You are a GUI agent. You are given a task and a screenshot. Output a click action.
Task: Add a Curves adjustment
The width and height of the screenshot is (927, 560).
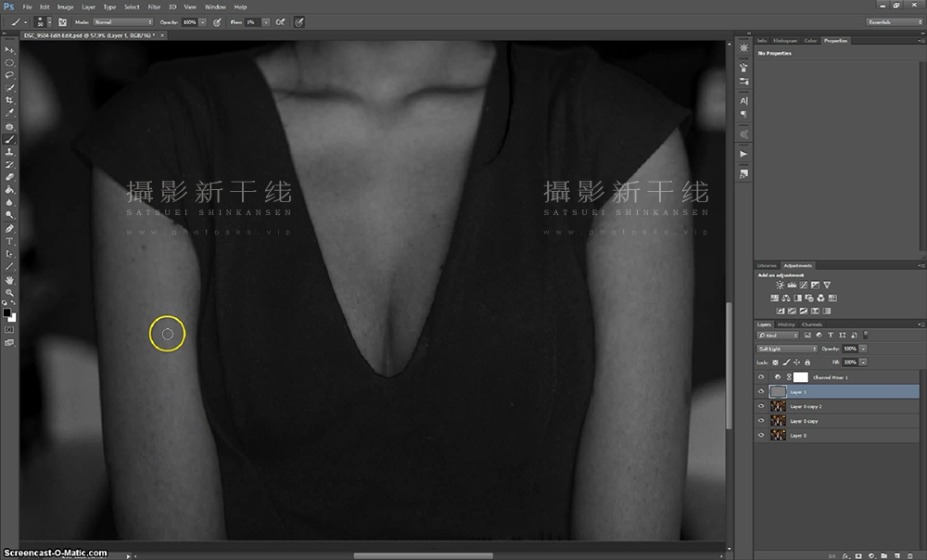pos(804,285)
